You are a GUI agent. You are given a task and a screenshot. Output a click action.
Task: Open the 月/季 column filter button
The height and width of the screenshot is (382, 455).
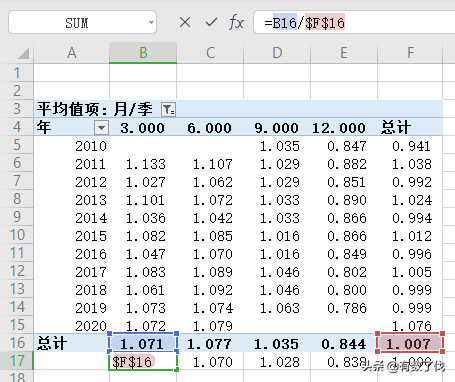(168, 109)
